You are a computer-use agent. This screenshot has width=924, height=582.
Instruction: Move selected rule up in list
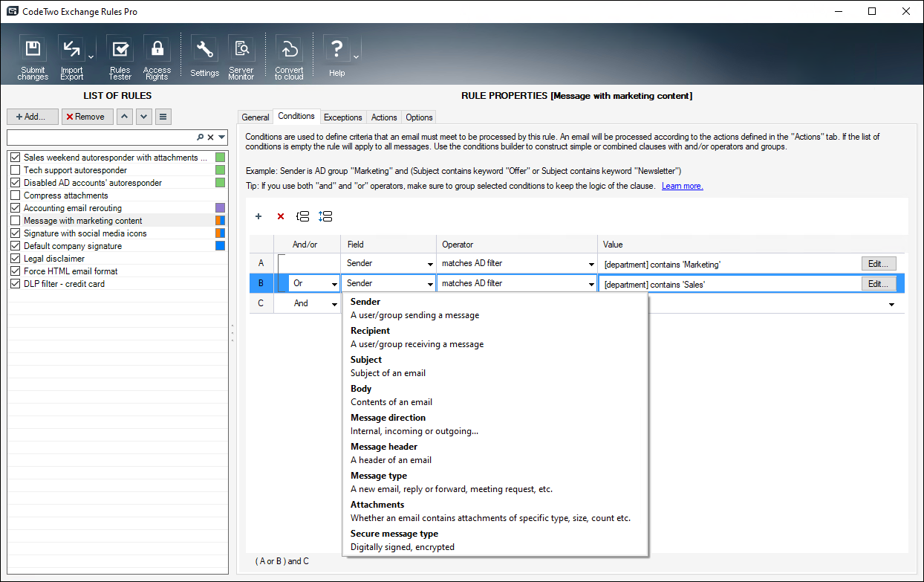pyautogui.click(x=125, y=117)
